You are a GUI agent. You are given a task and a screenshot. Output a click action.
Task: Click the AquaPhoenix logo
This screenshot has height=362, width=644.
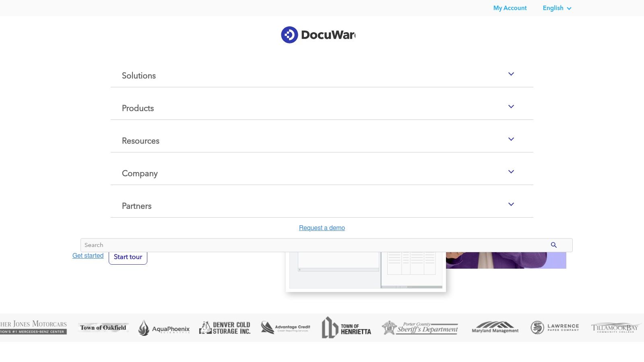coord(164,328)
